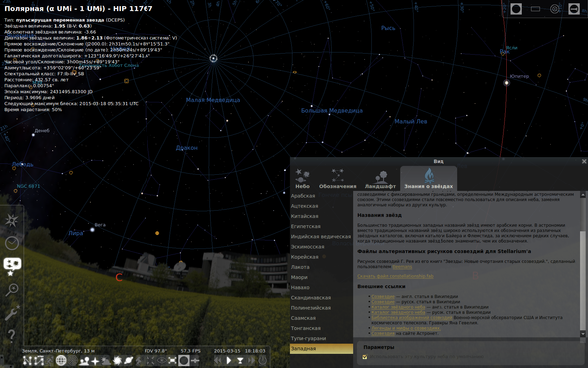Image resolution: width=588 pixels, height=368 pixels.
Task: Open the Configuration wrench icon
Action: [12, 312]
